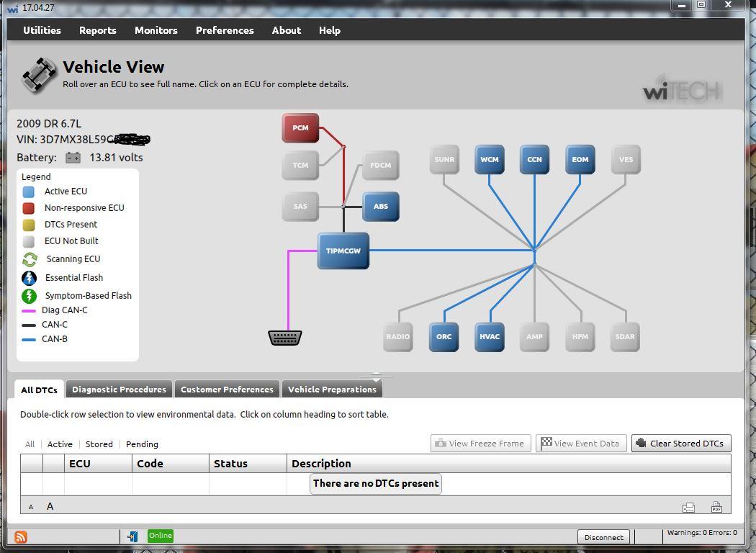Click the HFM ECU node
The width and height of the screenshot is (756, 553).
[x=580, y=336]
